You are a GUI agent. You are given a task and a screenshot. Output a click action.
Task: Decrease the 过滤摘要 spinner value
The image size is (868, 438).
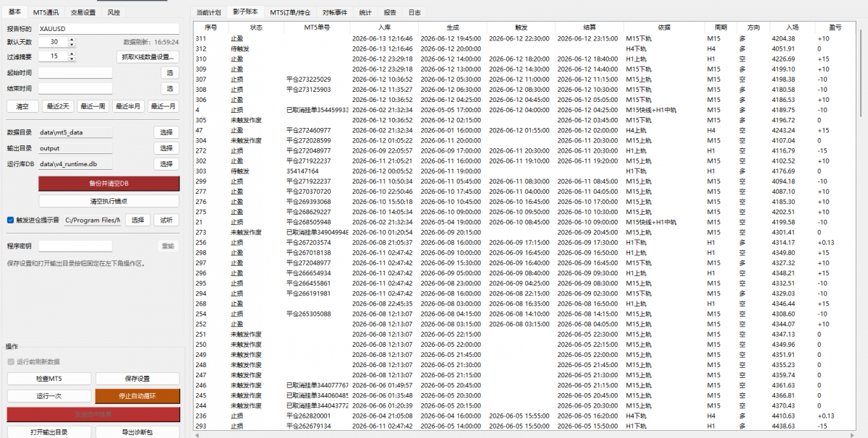point(71,59)
